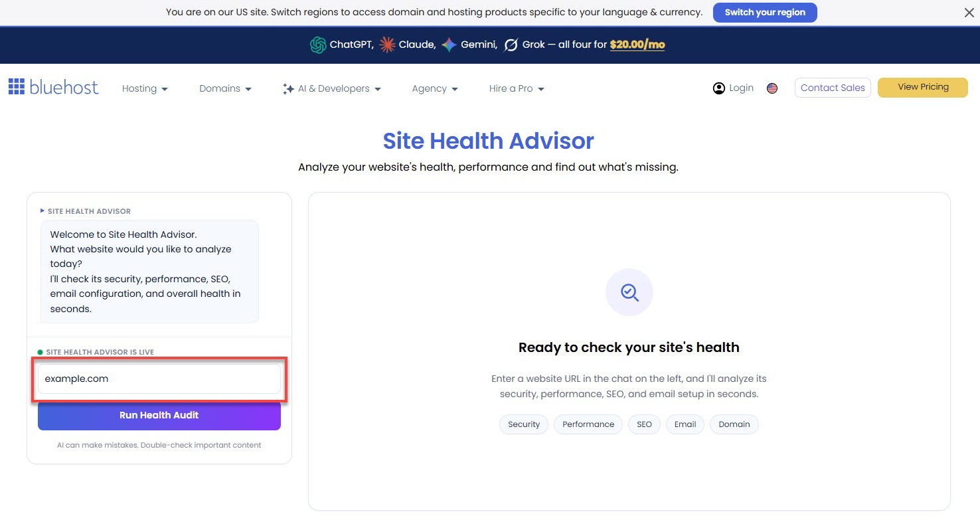Click the 'SITE HEALTH ADVISOR IS LIVE' status
Viewport: 980px width, 524px height.
click(x=100, y=352)
